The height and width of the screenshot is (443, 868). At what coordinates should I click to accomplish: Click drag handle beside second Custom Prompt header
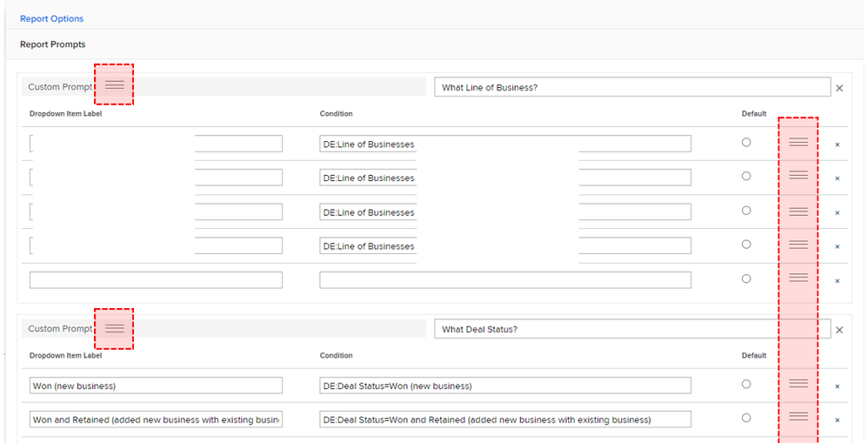(115, 328)
